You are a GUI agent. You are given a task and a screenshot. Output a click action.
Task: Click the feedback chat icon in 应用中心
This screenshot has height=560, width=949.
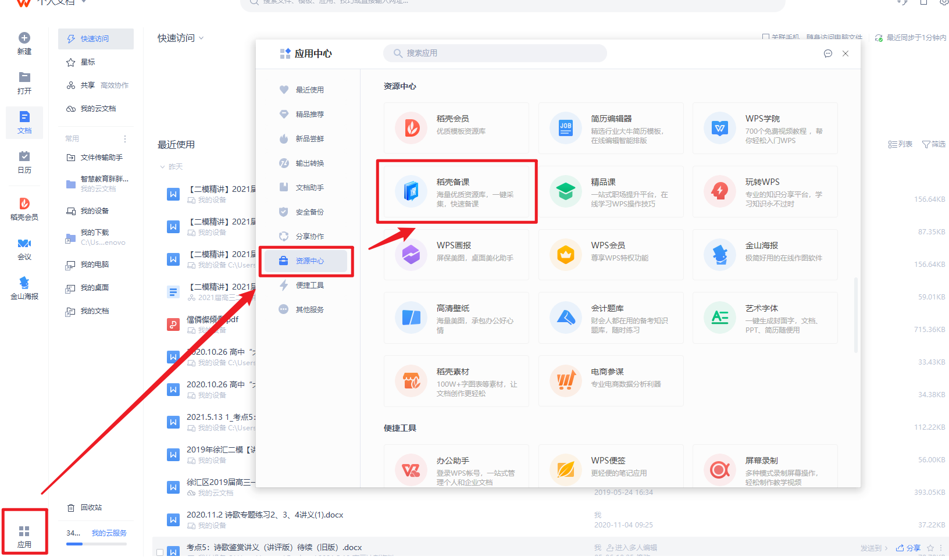828,53
